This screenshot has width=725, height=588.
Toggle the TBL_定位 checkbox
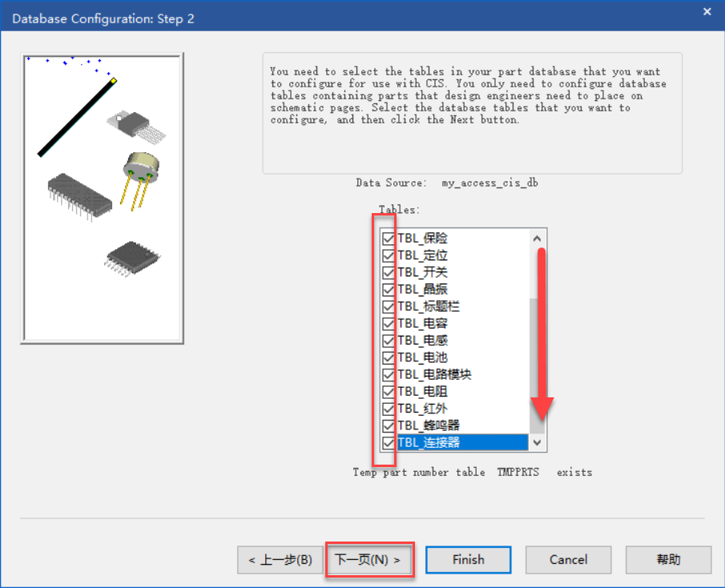tap(389, 256)
